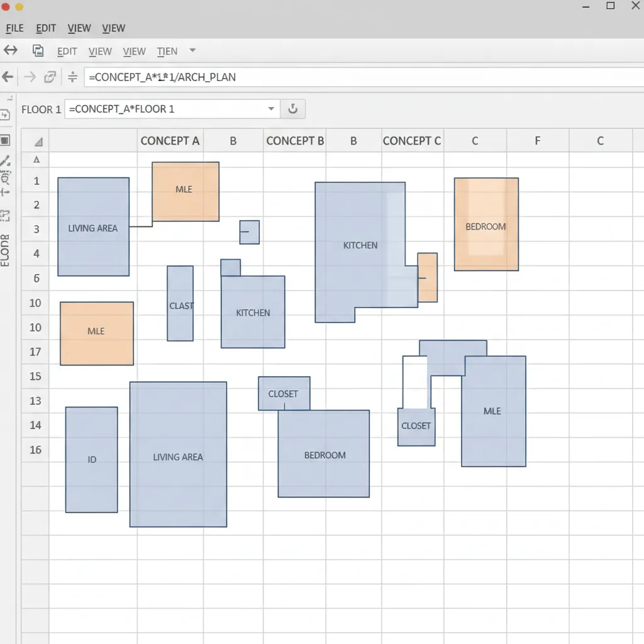Open the =CONCEPT_A*FLOOR 1 dropdown arrow
This screenshot has width=644, height=644.
[x=271, y=109]
